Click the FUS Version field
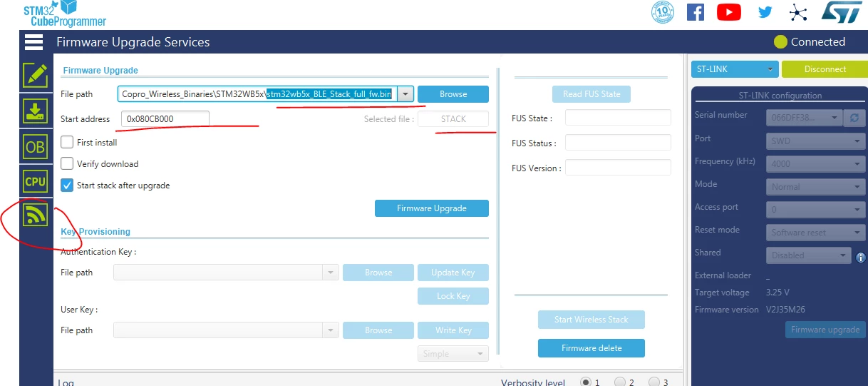This screenshot has width=868, height=386. [618, 168]
